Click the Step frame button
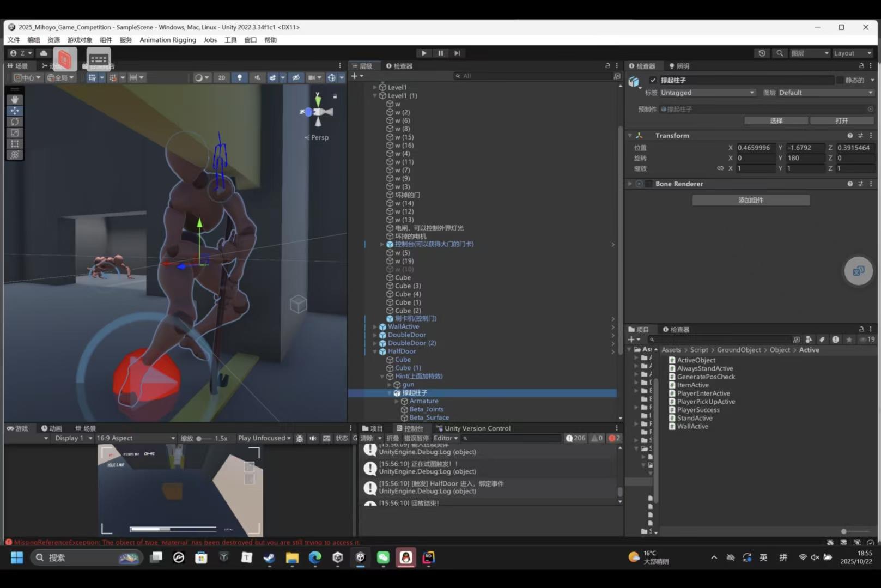Screen dimensions: 881x588 point(457,53)
